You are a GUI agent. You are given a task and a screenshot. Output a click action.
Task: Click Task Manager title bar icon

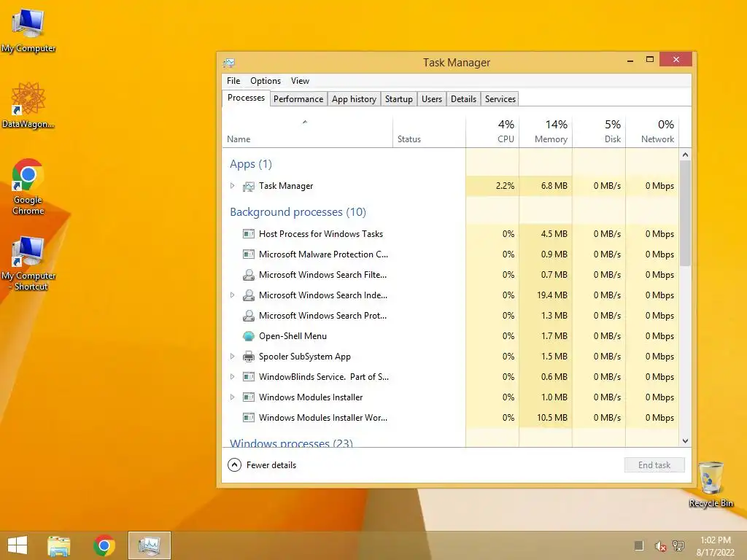228,63
